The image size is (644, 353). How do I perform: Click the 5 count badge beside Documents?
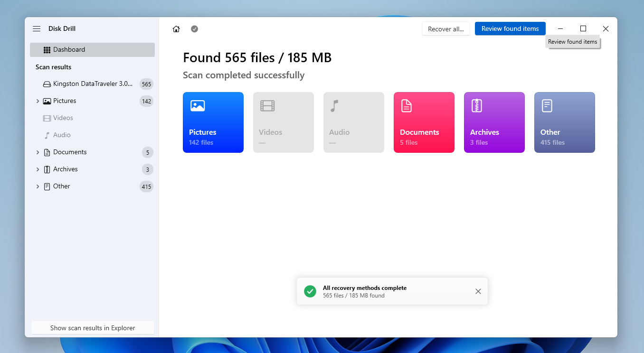tap(148, 152)
